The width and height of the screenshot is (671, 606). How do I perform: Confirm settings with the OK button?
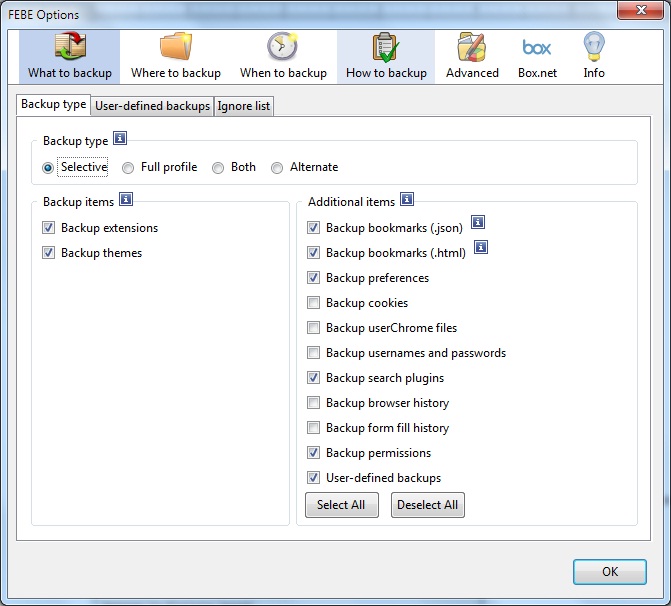click(610, 572)
